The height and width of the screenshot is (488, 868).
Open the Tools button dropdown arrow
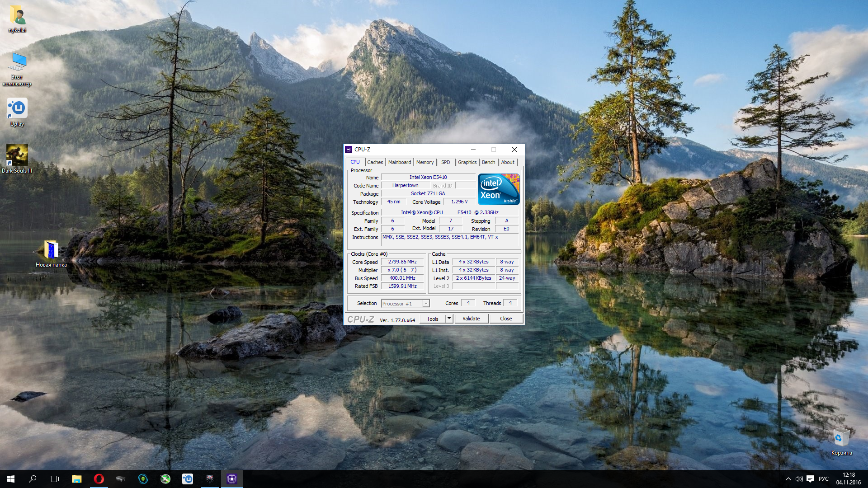(x=449, y=319)
